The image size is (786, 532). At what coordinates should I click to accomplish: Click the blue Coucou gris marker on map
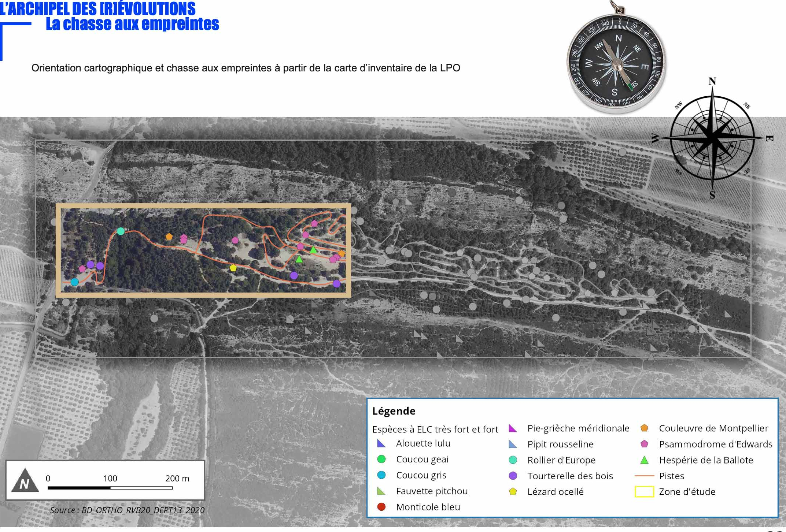point(75,282)
